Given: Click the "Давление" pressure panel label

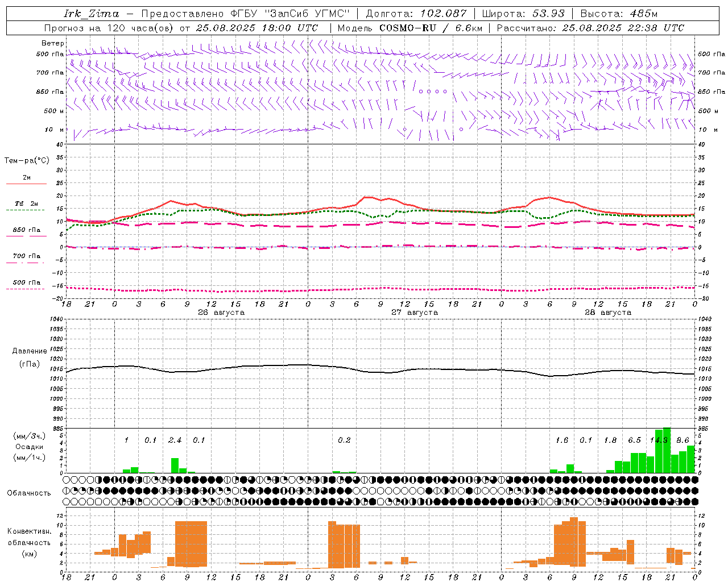Looking at the screenshot, I should (x=30, y=351).
